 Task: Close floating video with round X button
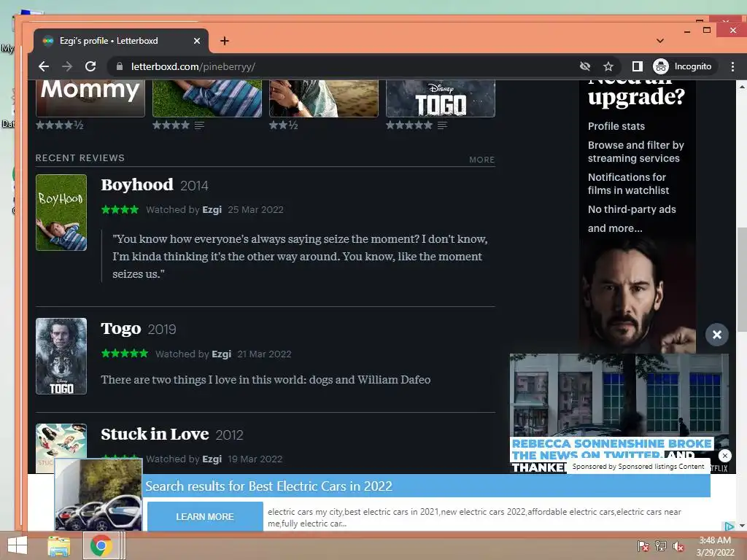717,335
